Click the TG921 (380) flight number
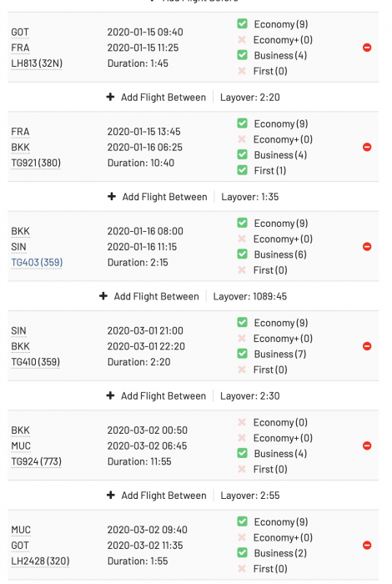 pos(36,163)
